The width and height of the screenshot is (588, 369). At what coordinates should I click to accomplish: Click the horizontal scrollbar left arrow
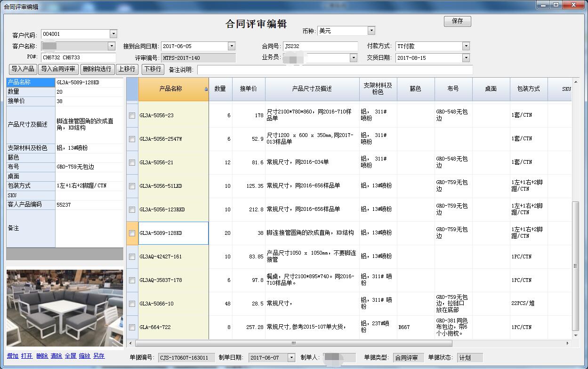(x=130, y=343)
